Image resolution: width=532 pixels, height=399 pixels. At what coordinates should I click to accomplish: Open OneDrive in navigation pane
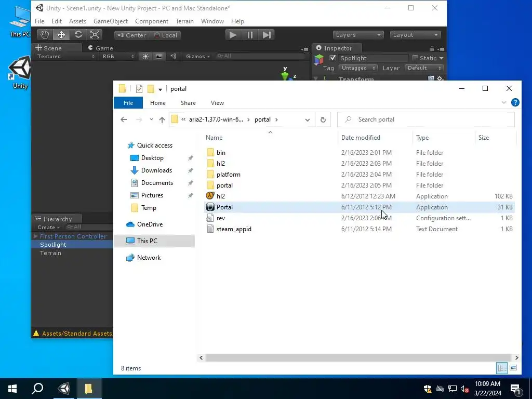(150, 224)
